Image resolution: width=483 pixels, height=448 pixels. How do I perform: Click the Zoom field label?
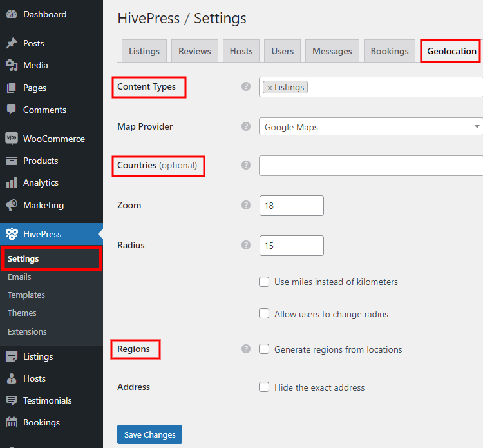[129, 206]
